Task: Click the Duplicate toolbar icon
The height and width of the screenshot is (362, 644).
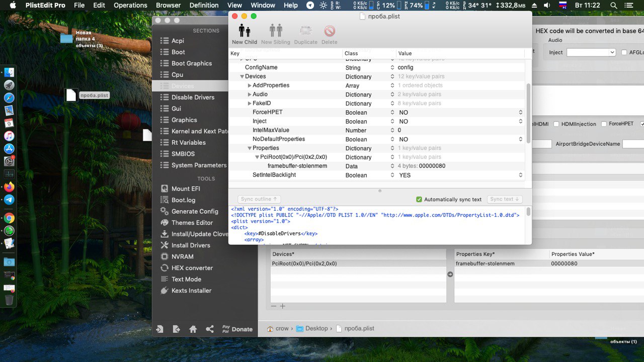Action: coord(305,31)
